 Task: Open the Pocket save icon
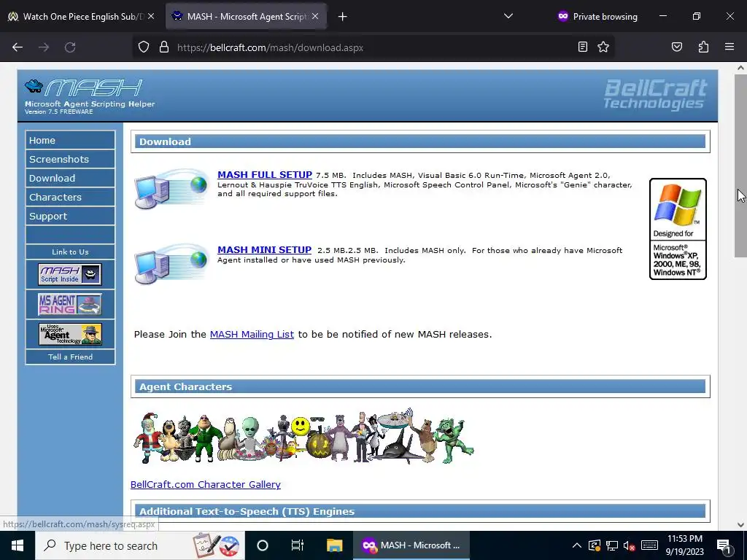(x=676, y=47)
